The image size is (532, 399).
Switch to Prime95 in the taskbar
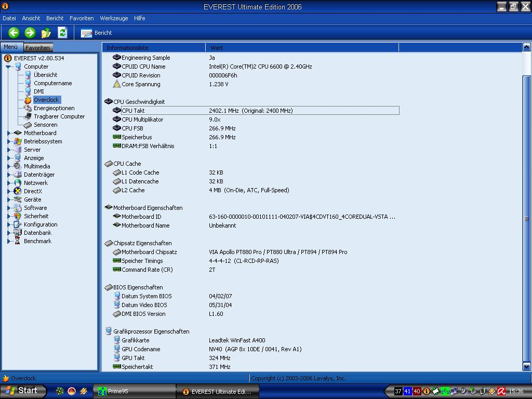[x=135, y=391]
